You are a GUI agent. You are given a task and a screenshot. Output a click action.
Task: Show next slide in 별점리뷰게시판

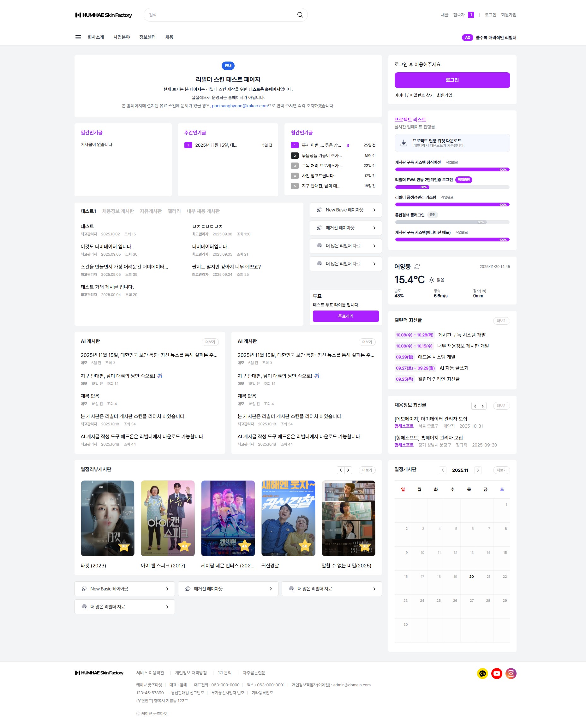point(348,470)
